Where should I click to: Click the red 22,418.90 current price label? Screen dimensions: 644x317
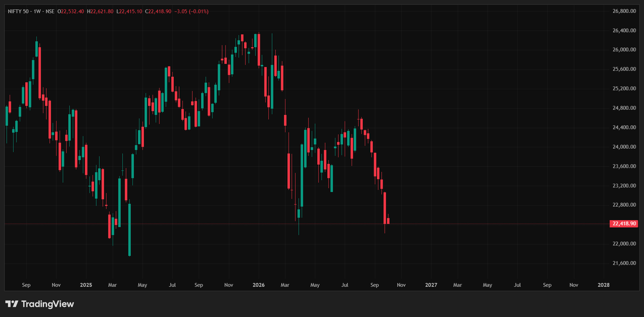click(x=624, y=224)
